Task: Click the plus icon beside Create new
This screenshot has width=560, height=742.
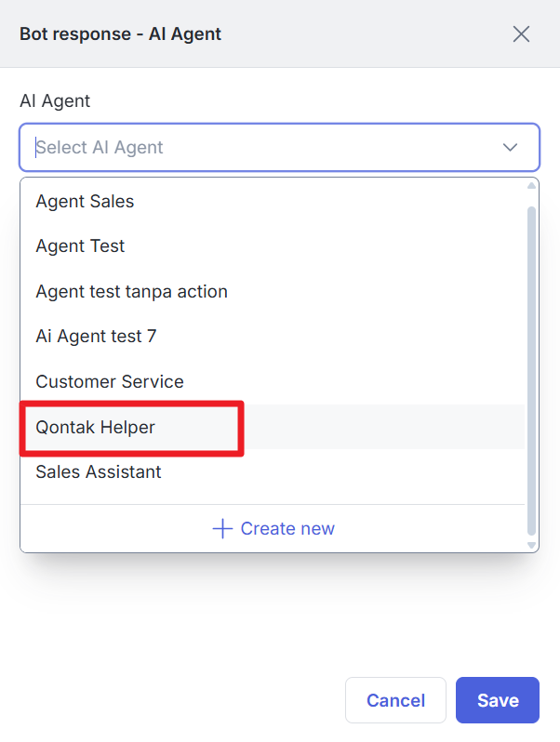Action: pos(222,529)
